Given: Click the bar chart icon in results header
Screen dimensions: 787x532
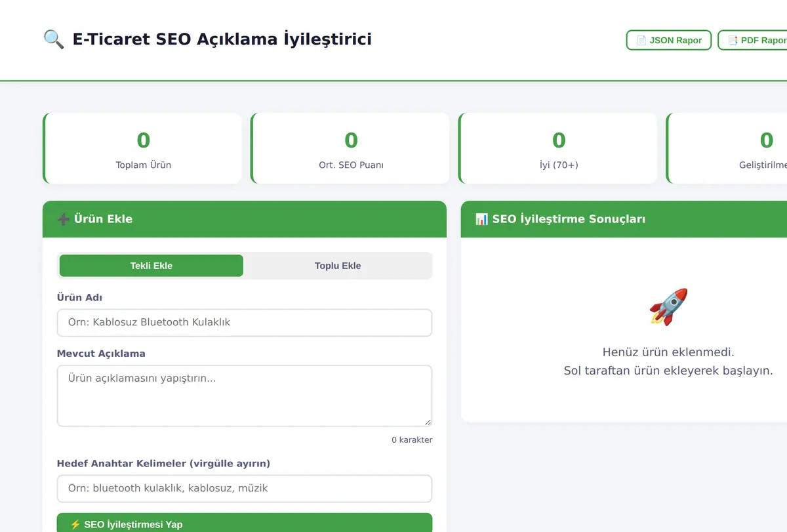Looking at the screenshot, I should coord(481,219).
